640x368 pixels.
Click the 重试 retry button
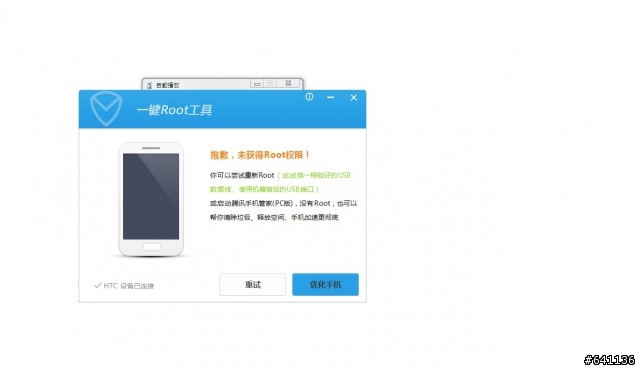click(x=252, y=284)
